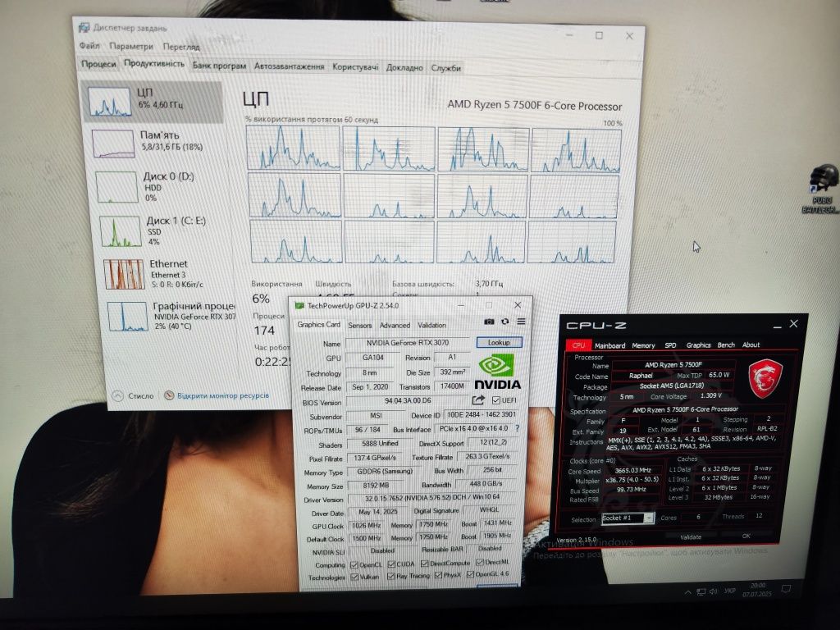Click the BIOS Version field 94.04.3A.00.D6

click(x=408, y=400)
